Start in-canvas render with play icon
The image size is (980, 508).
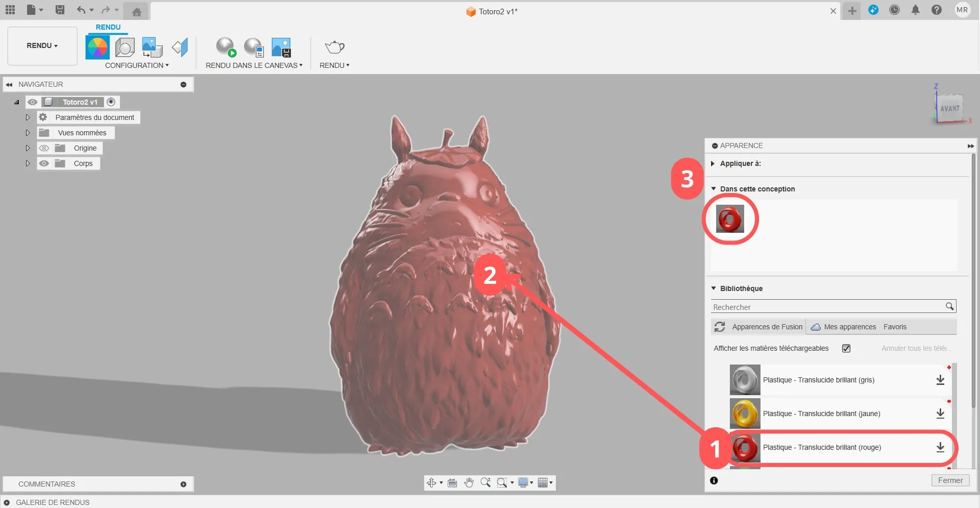[x=226, y=47]
